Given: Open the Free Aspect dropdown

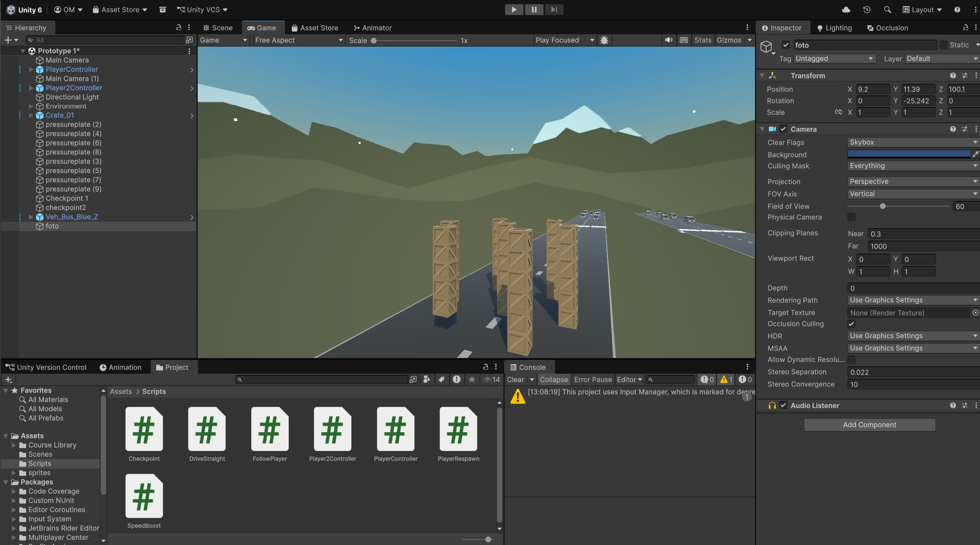Looking at the screenshot, I should (x=298, y=40).
